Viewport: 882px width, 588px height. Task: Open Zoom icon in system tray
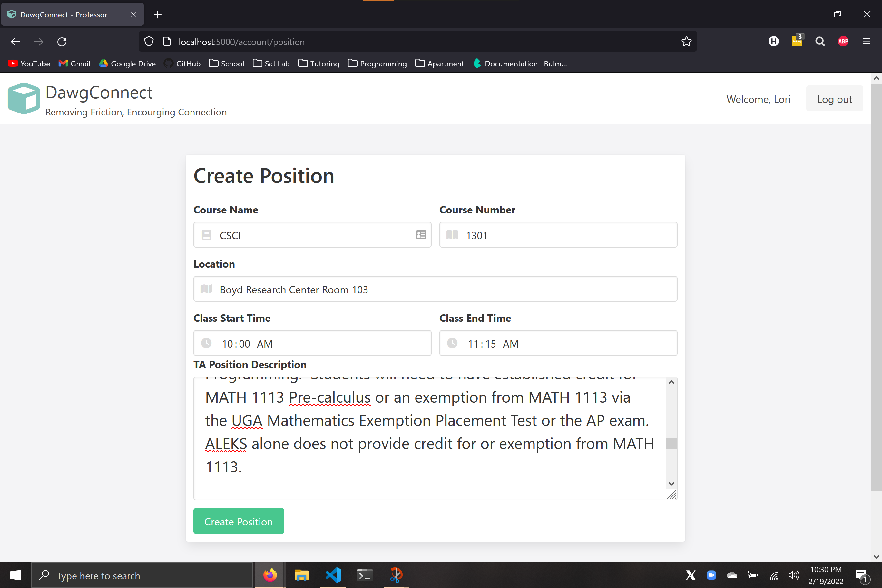tap(711, 574)
